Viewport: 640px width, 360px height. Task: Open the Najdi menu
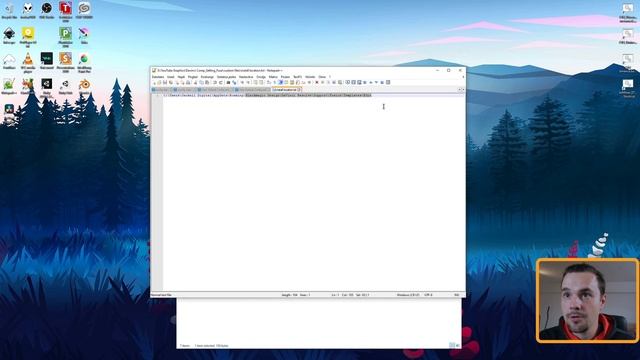tap(181, 77)
